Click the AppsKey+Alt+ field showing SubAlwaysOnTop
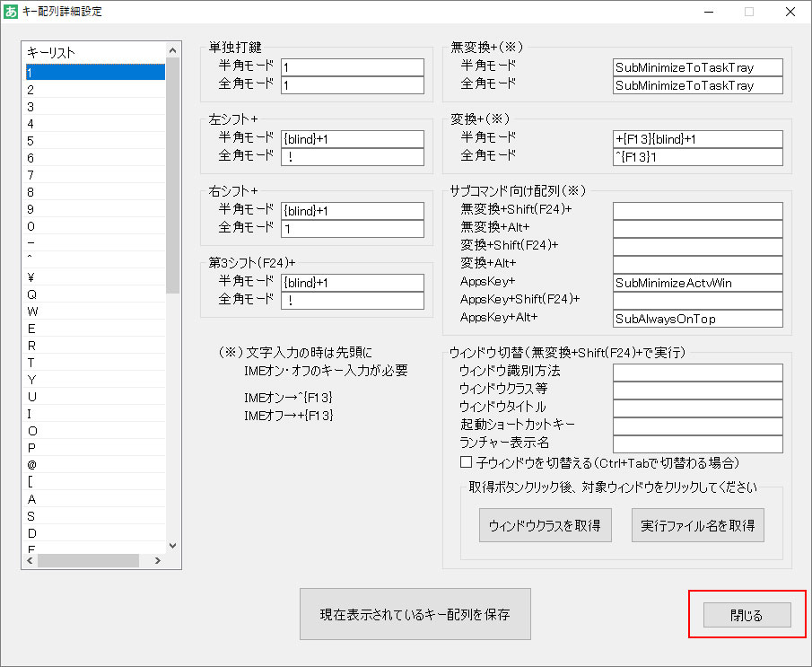 click(x=697, y=317)
